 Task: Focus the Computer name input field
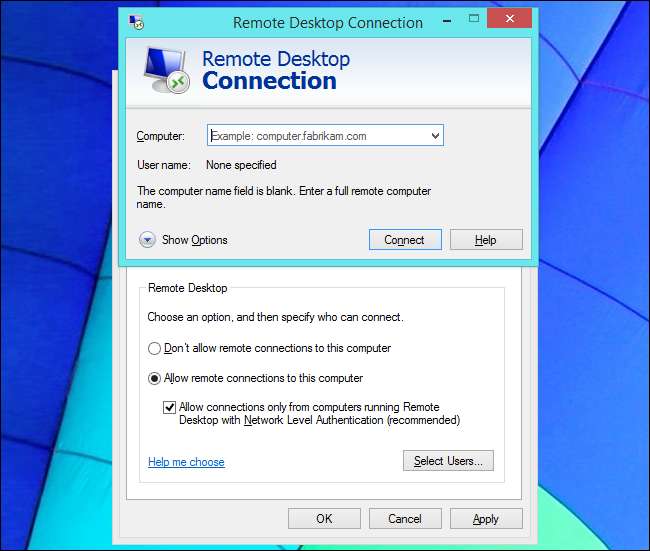(x=325, y=136)
